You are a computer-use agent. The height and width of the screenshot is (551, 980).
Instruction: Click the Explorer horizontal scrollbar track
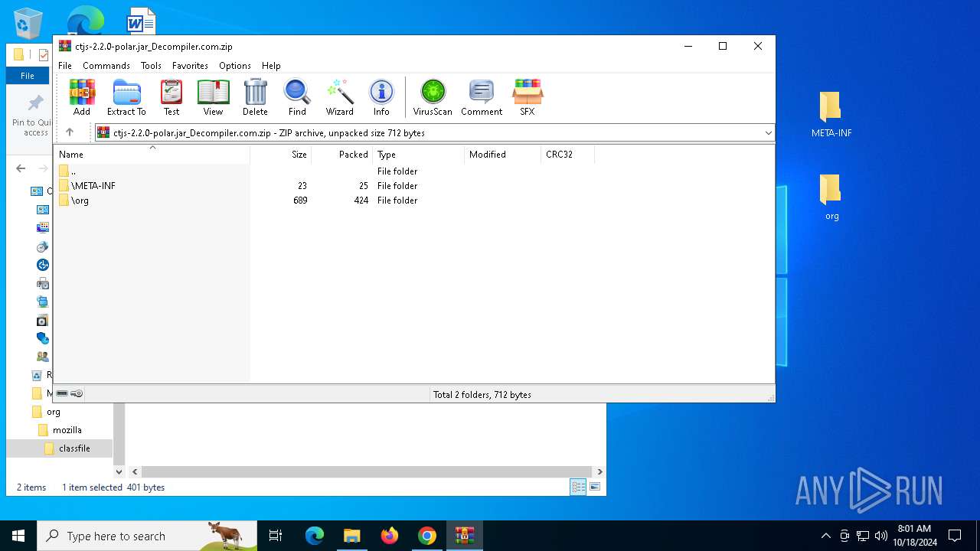coord(367,471)
